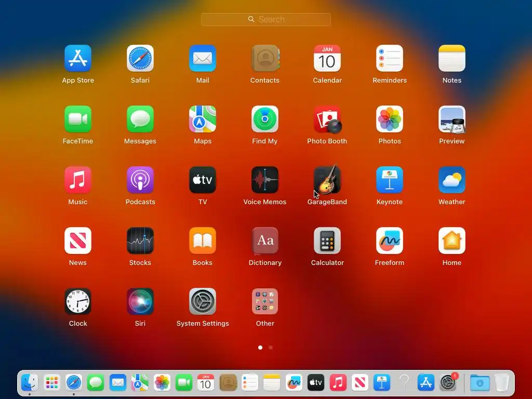
Task: Launch Safari from the Launchpad grid
Action: pyautogui.click(x=140, y=58)
